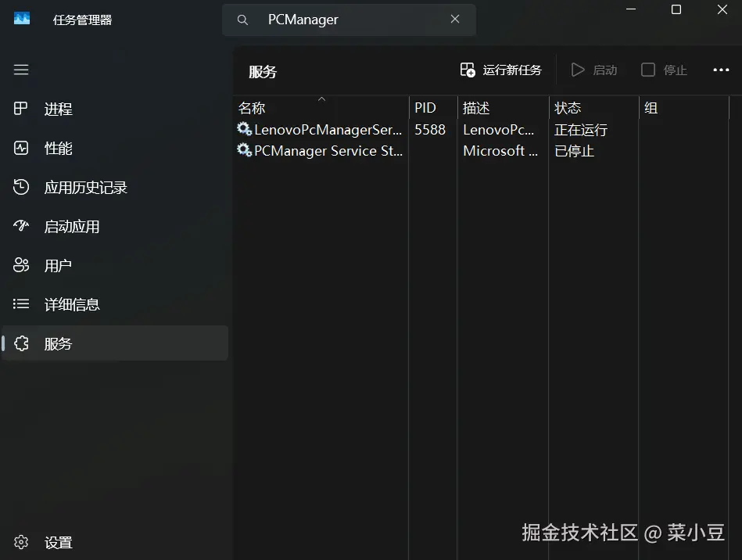This screenshot has width=742, height=560.
Task: Click the 性能 pulse icon in sidebar
Action: [21, 148]
